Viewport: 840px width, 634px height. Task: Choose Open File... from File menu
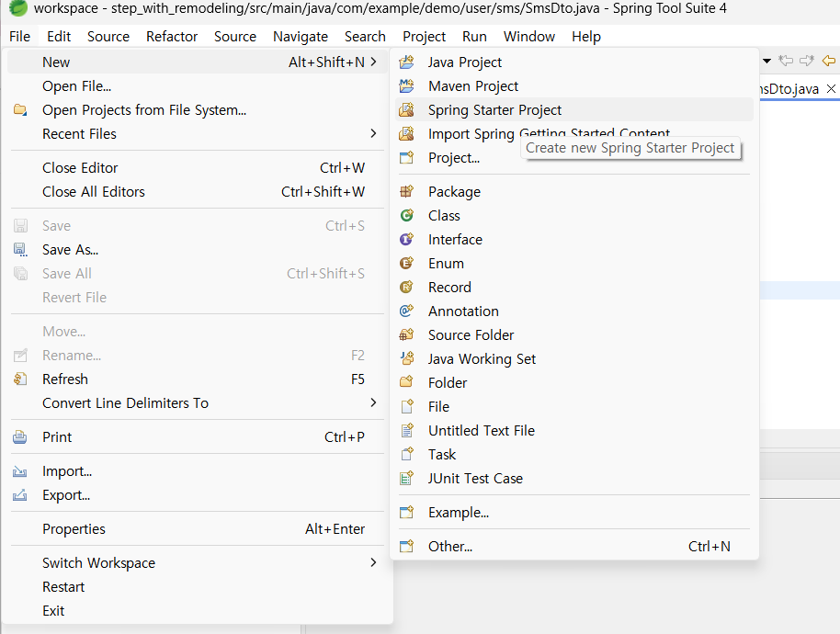[x=197, y=86]
